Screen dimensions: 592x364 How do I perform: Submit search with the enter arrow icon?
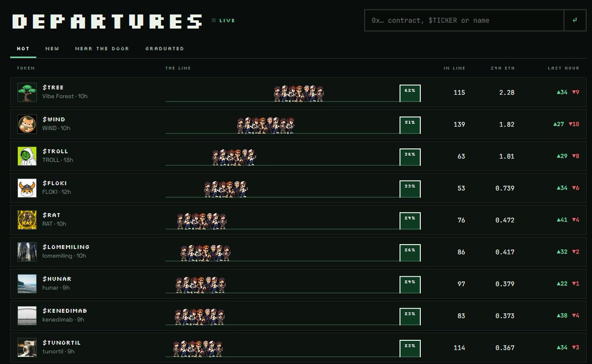(575, 20)
